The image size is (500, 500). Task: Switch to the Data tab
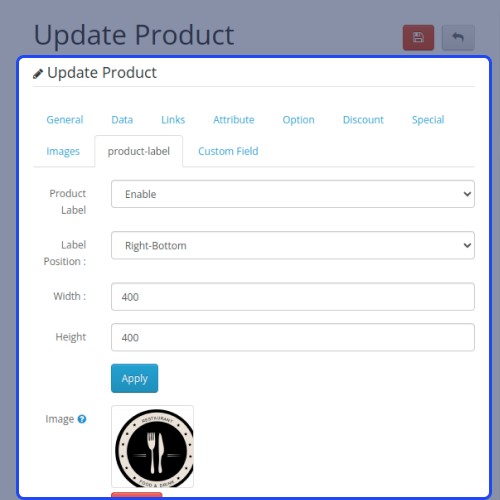pyautogui.click(x=122, y=120)
